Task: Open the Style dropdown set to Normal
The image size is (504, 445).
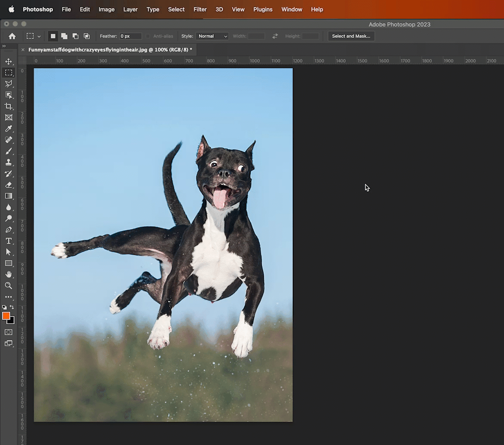Action: (x=212, y=36)
